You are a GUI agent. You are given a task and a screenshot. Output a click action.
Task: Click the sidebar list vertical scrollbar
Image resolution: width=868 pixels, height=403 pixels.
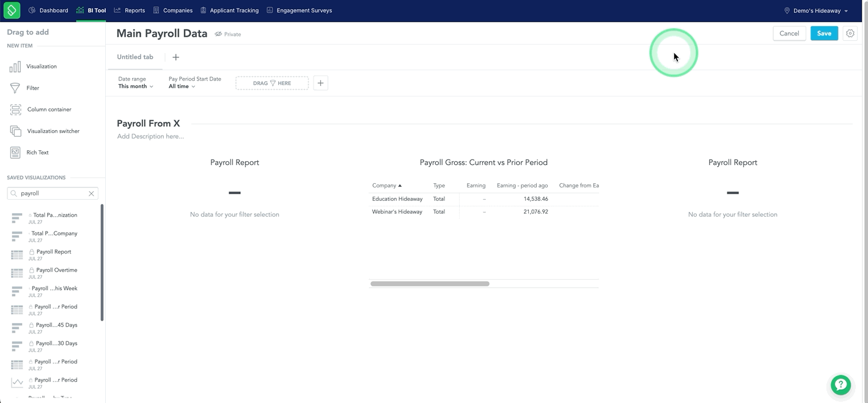(102, 263)
